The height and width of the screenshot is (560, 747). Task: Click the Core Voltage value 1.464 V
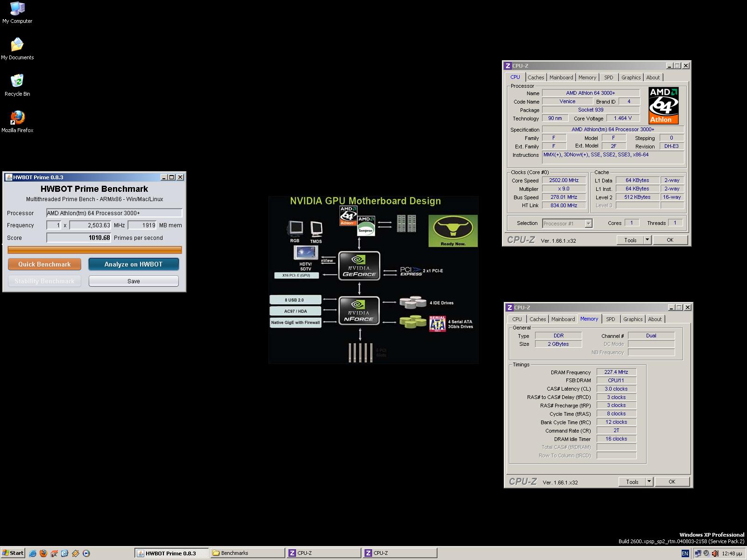(x=623, y=118)
